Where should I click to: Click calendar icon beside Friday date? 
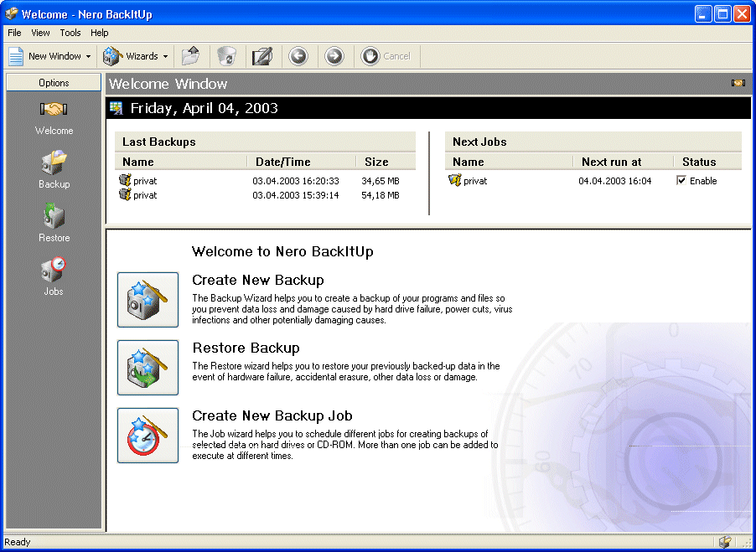[117, 108]
